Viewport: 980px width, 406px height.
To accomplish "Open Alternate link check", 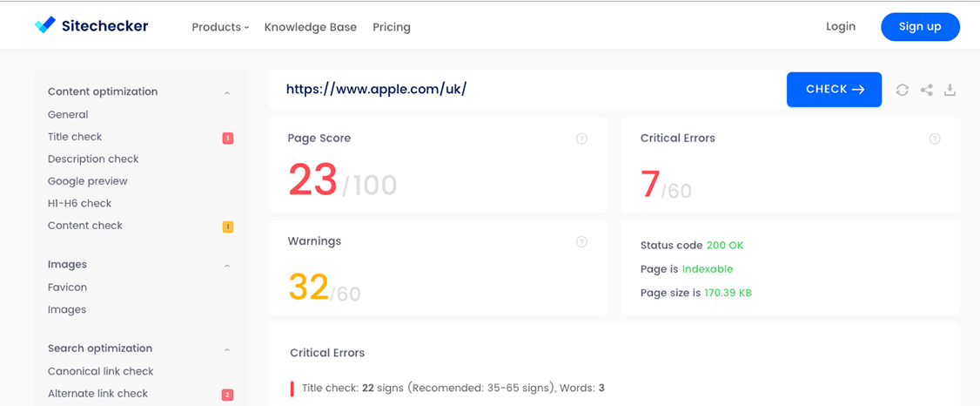I will [x=97, y=394].
